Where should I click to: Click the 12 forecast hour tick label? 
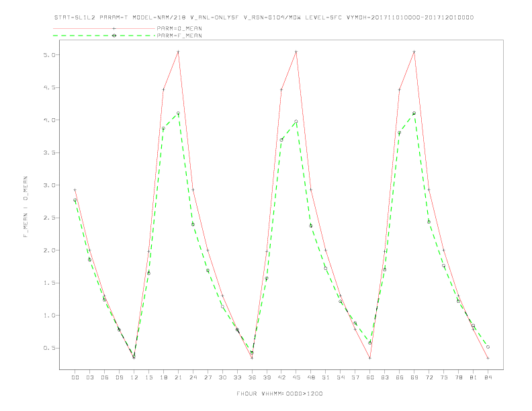134,377
